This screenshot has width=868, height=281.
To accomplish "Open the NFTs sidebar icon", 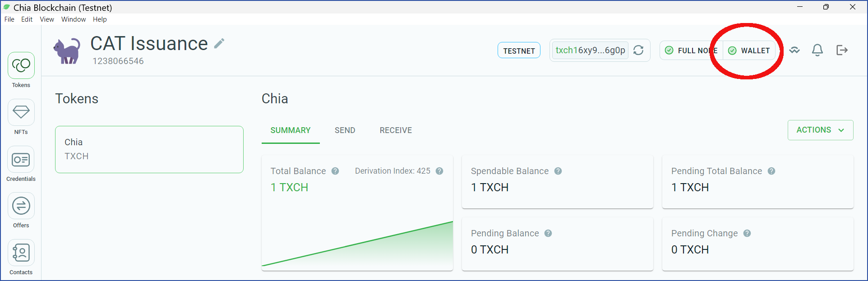I will (x=21, y=112).
